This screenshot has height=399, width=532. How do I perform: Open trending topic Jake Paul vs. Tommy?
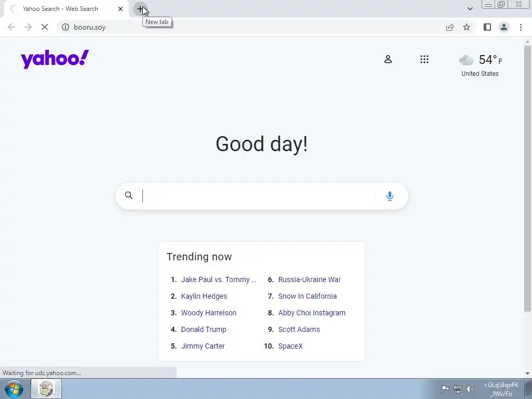pyautogui.click(x=219, y=280)
